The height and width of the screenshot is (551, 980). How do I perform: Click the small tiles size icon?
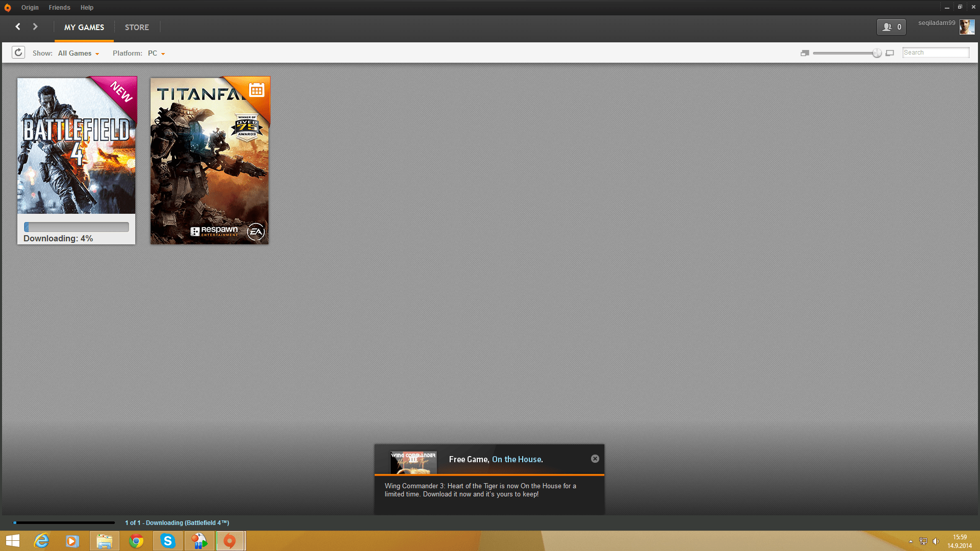pos(805,53)
